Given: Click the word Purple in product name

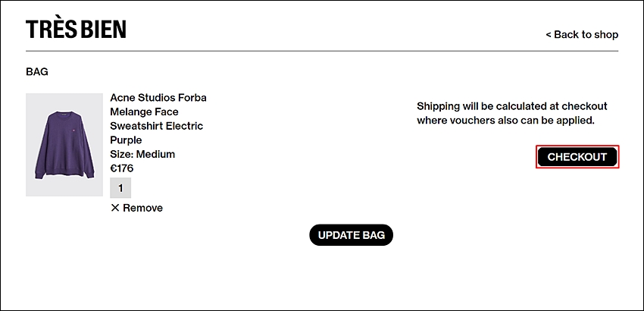Looking at the screenshot, I should coord(126,140).
